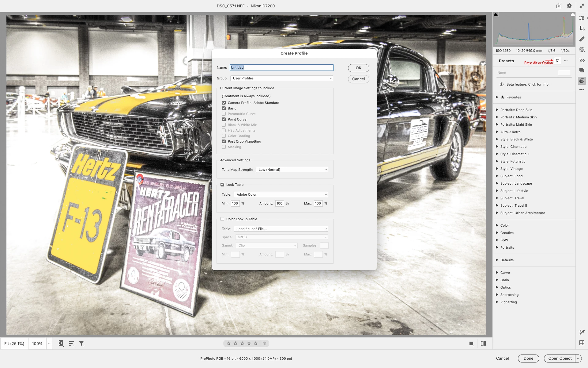
Task: Toggle before/after view icon
Action: click(x=483, y=343)
